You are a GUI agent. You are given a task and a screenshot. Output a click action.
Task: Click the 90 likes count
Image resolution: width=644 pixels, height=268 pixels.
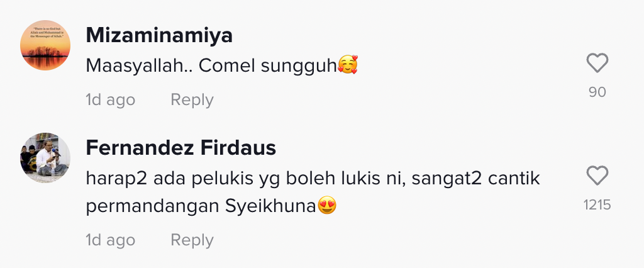(x=597, y=92)
